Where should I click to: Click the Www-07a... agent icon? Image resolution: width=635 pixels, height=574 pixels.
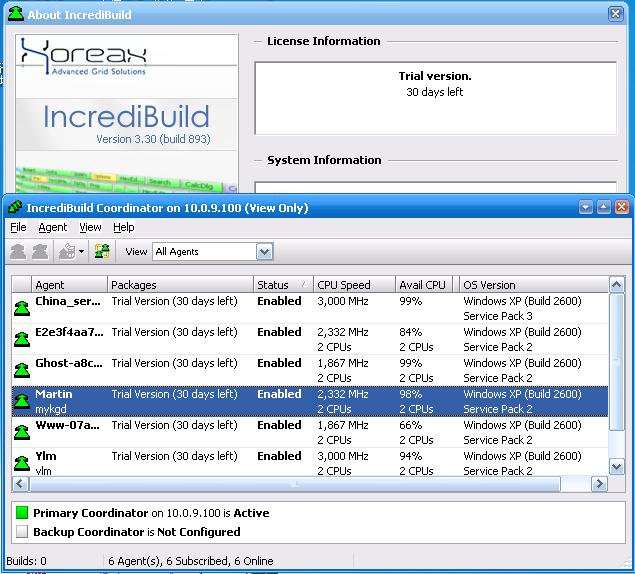tap(22, 432)
